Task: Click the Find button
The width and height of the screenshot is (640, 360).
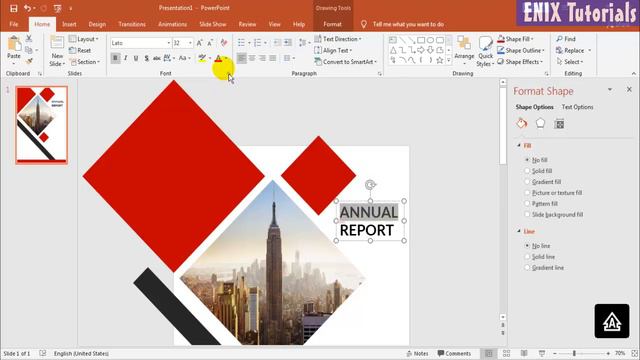Action: tap(566, 39)
